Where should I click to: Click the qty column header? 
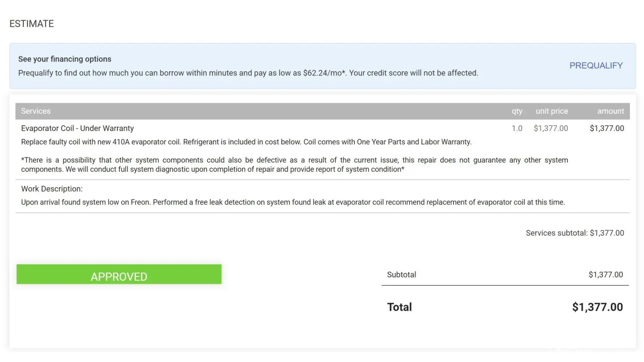click(x=517, y=111)
